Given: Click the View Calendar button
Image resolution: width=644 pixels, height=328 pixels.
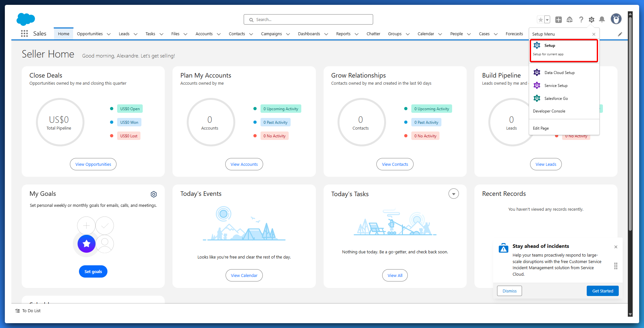Looking at the screenshot, I should click(244, 275).
